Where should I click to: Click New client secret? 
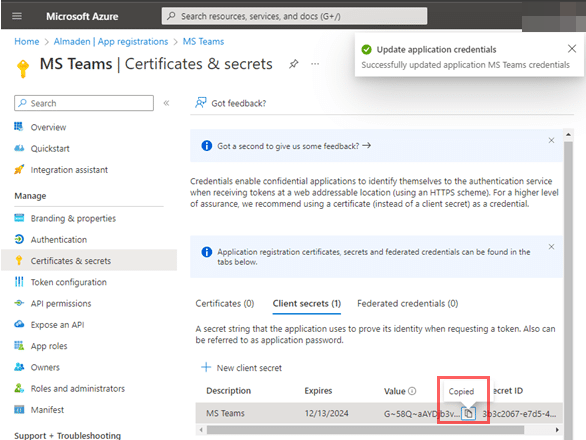click(x=241, y=368)
